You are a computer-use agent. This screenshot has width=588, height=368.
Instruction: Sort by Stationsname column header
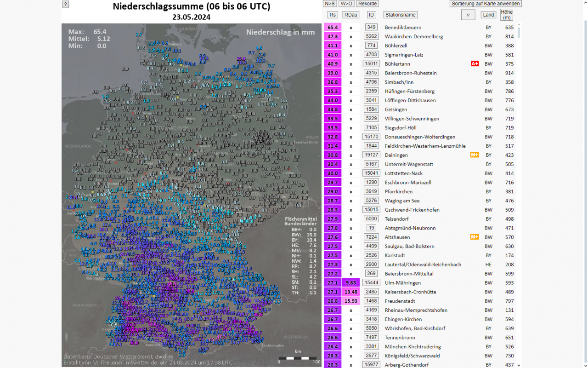(x=401, y=15)
